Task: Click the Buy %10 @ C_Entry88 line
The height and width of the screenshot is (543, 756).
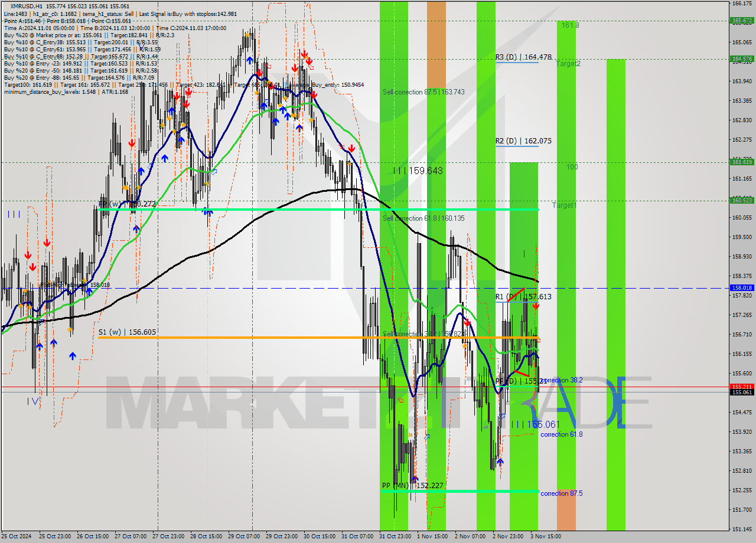Action: (x=81, y=56)
